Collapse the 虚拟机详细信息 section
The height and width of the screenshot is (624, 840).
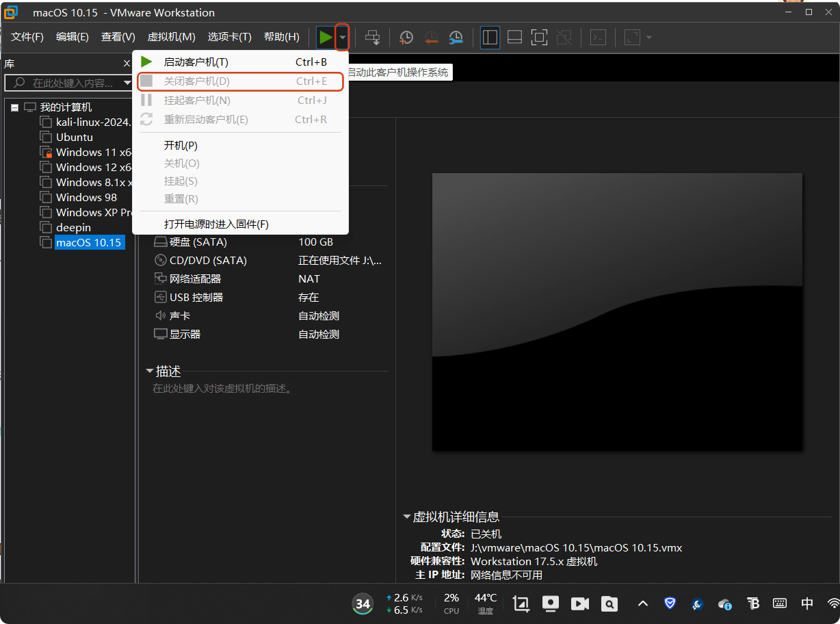coord(407,517)
